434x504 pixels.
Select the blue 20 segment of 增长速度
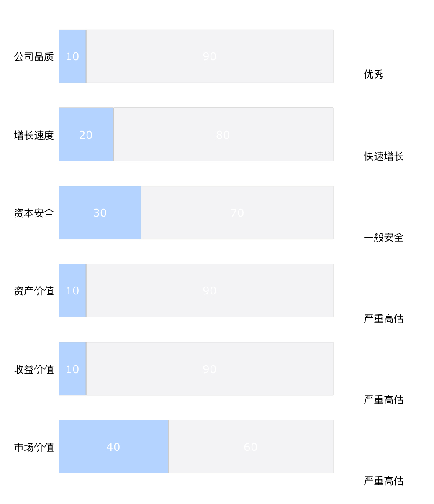pos(86,134)
